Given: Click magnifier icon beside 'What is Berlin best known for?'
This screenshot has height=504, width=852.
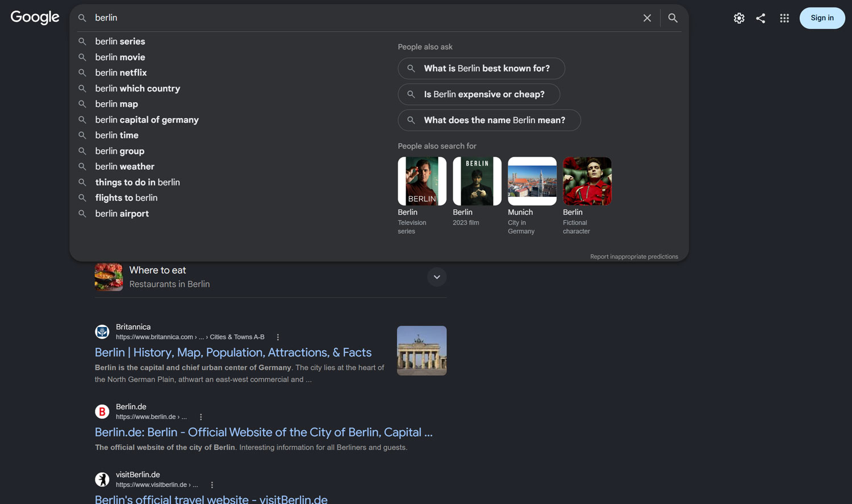Looking at the screenshot, I should 411,68.
